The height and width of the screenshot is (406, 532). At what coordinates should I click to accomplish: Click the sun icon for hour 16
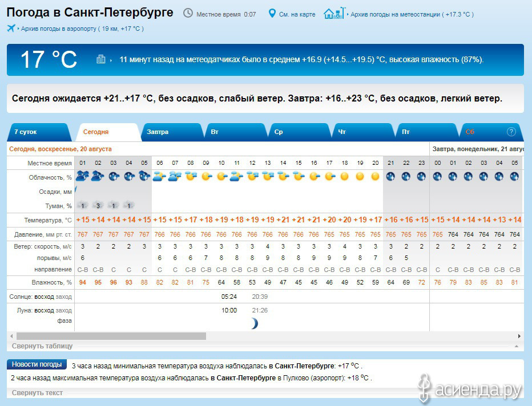[314, 176]
